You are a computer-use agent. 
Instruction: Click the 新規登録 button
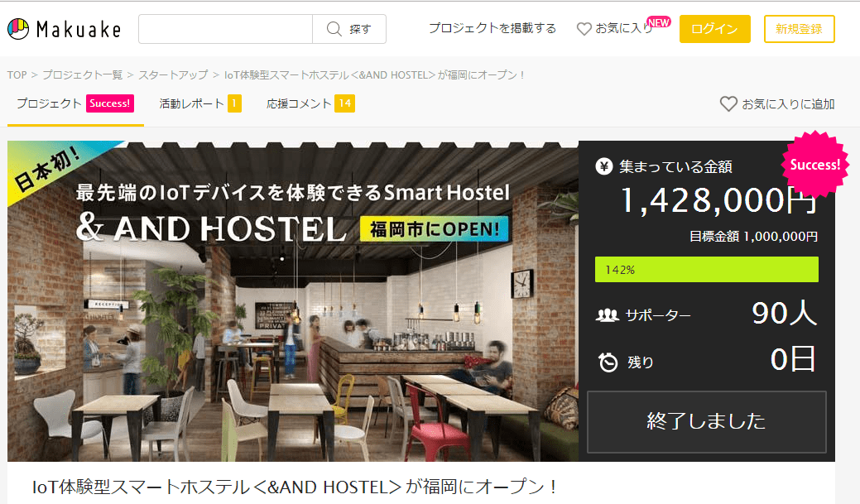[x=799, y=29]
